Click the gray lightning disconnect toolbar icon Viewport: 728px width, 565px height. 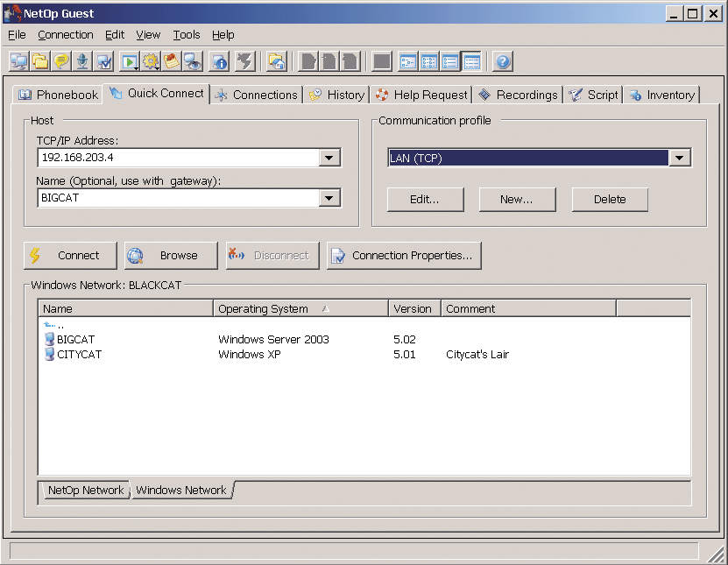click(245, 61)
